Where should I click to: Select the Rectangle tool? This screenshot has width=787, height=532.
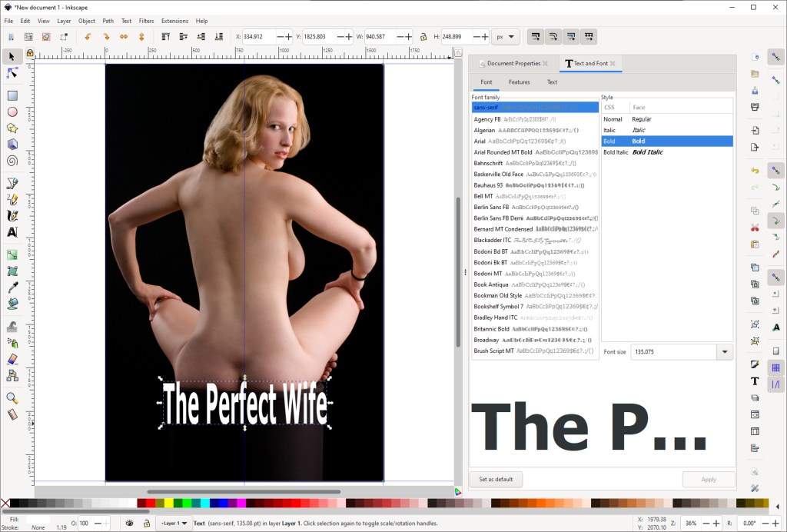(12, 95)
